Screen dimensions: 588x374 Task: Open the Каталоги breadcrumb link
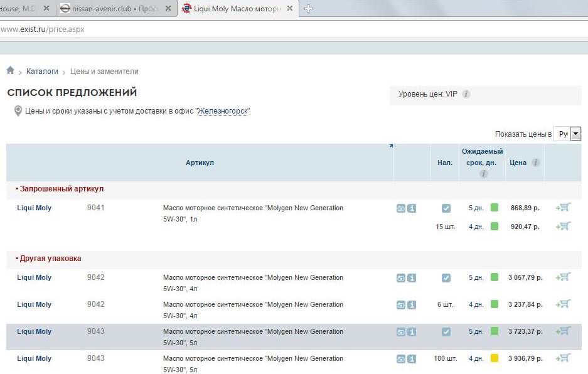(42, 72)
